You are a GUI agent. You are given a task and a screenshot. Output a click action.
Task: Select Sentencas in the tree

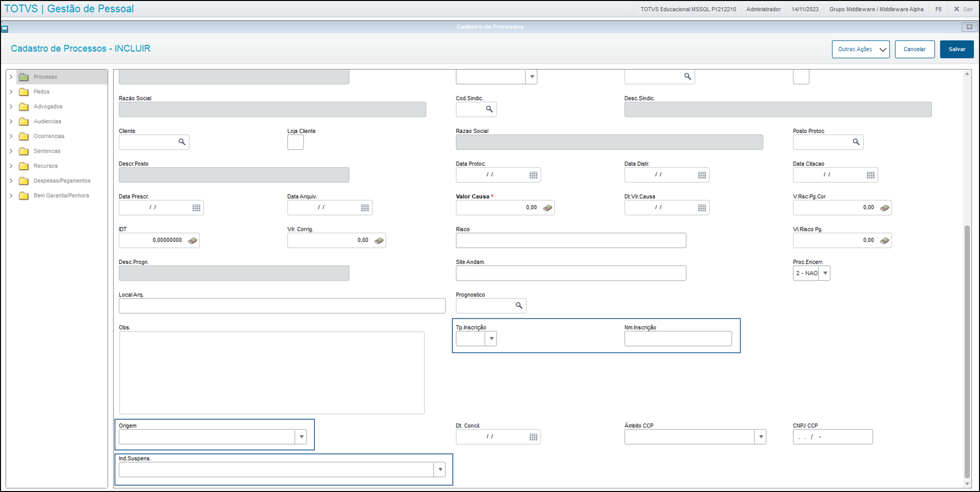47,151
